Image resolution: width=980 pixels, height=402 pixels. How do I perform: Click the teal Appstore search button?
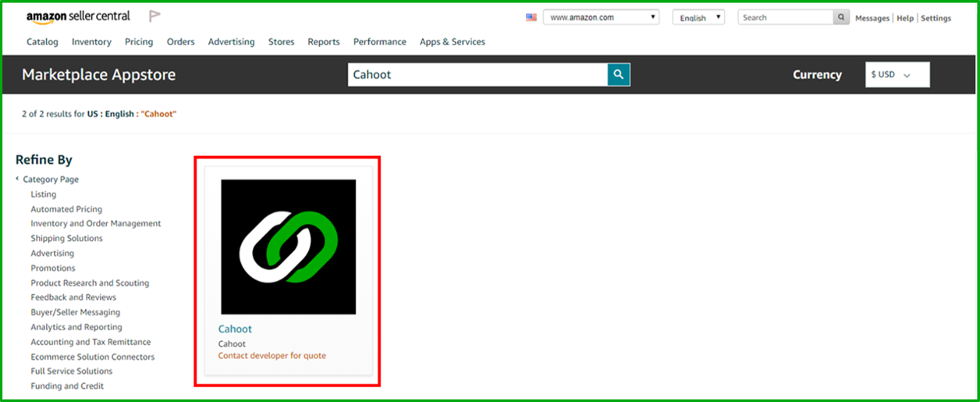coord(619,75)
